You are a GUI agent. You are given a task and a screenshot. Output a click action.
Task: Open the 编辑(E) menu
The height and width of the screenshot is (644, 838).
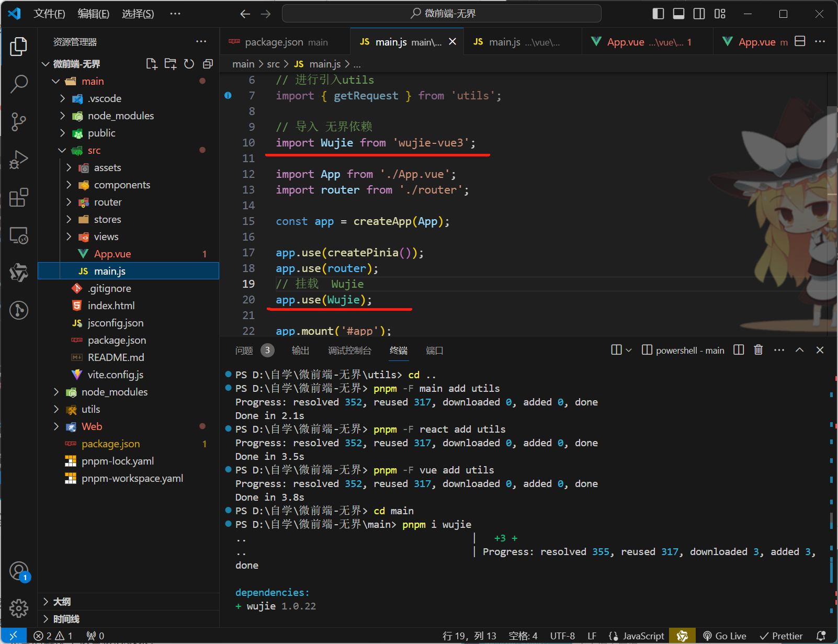click(x=94, y=14)
